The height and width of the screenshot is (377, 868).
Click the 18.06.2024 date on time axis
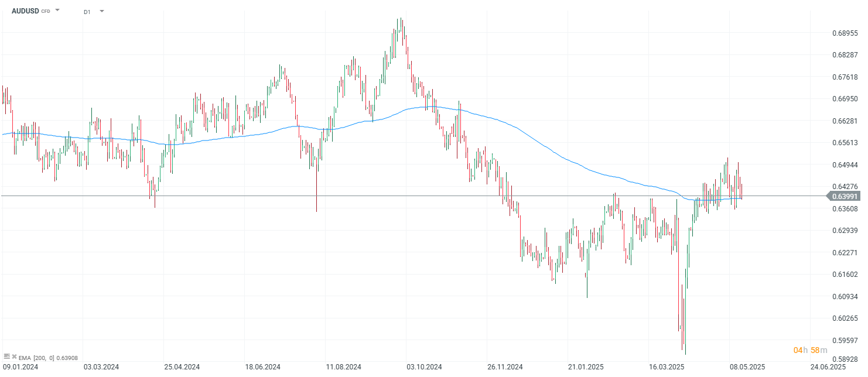tap(263, 367)
